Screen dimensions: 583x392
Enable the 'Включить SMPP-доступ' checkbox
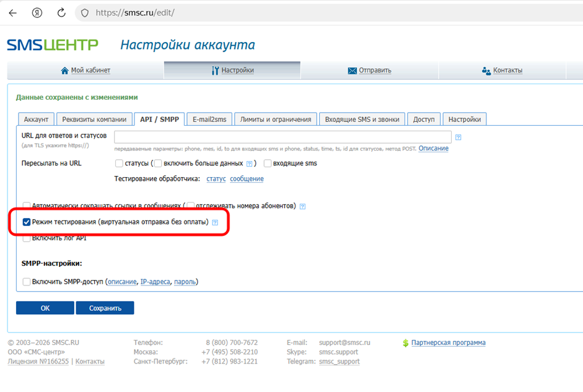coord(27,282)
